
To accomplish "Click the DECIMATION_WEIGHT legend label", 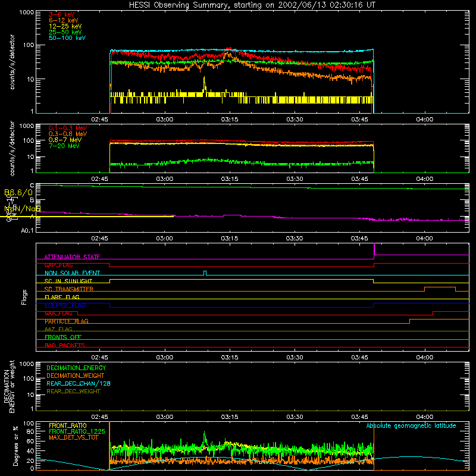I will [76, 376].
